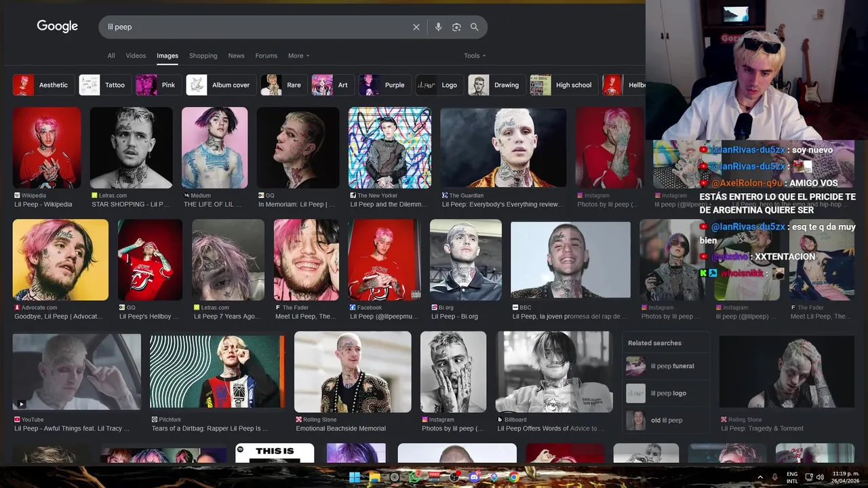The width and height of the screenshot is (868, 488).
Task: Click 'Lil Peep - Bi.org' caption link
Action: click(x=454, y=317)
